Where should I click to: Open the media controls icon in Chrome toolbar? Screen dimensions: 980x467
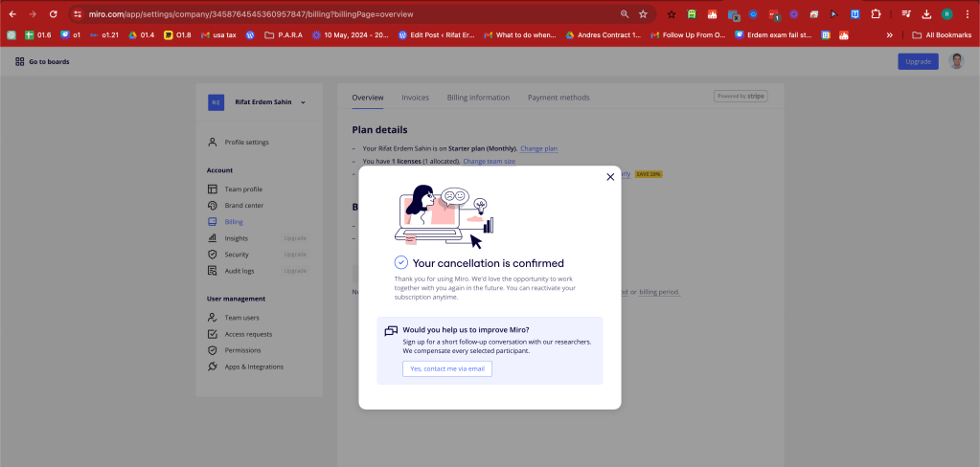907,14
